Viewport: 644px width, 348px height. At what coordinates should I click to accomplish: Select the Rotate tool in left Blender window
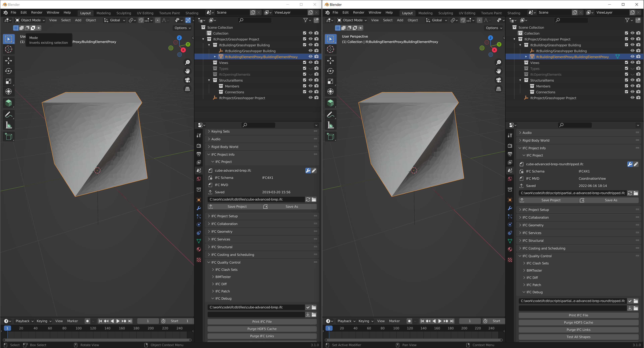[9, 71]
